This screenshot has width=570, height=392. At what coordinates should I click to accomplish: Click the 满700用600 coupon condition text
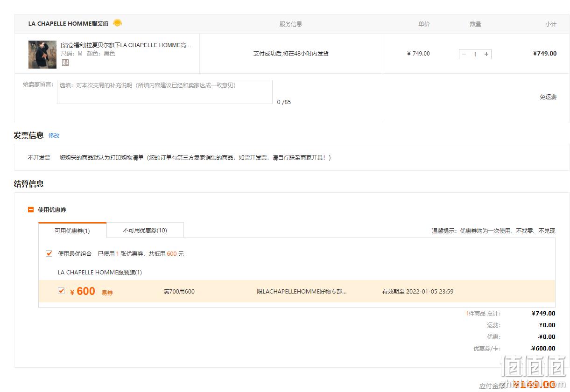click(x=179, y=292)
